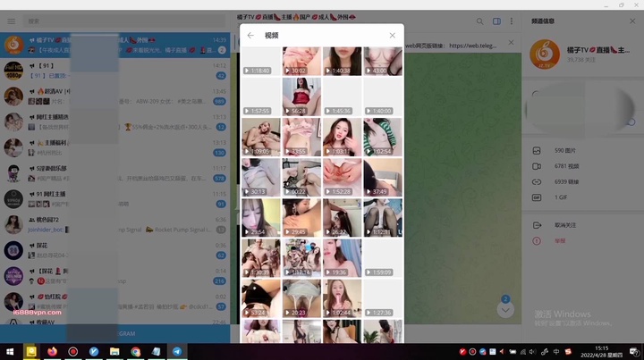Open Telegram from the Windows taskbar
Image resolution: width=644 pixels, height=360 pixels.
(176, 352)
